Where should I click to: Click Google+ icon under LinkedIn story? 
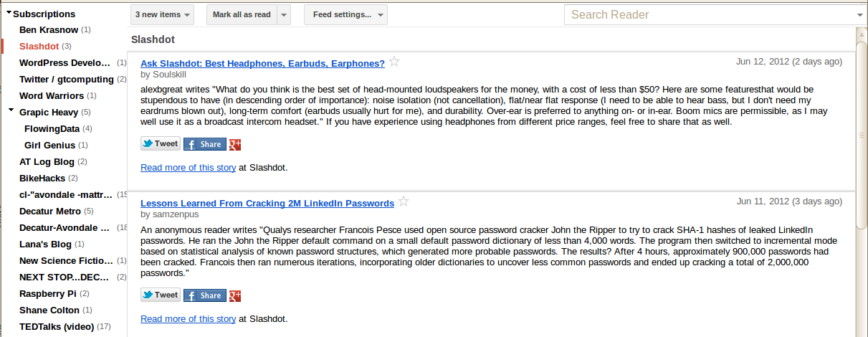point(234,295)
